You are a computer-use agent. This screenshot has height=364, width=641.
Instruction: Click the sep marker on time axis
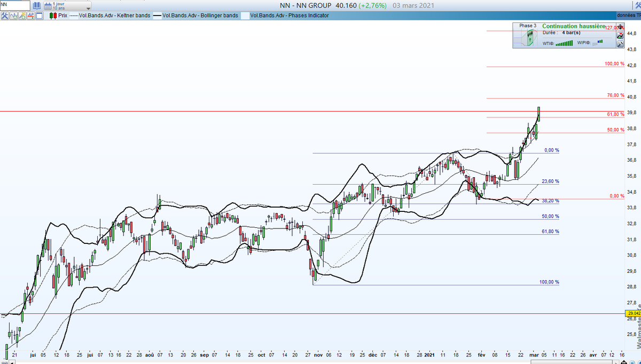click(205, 354)
